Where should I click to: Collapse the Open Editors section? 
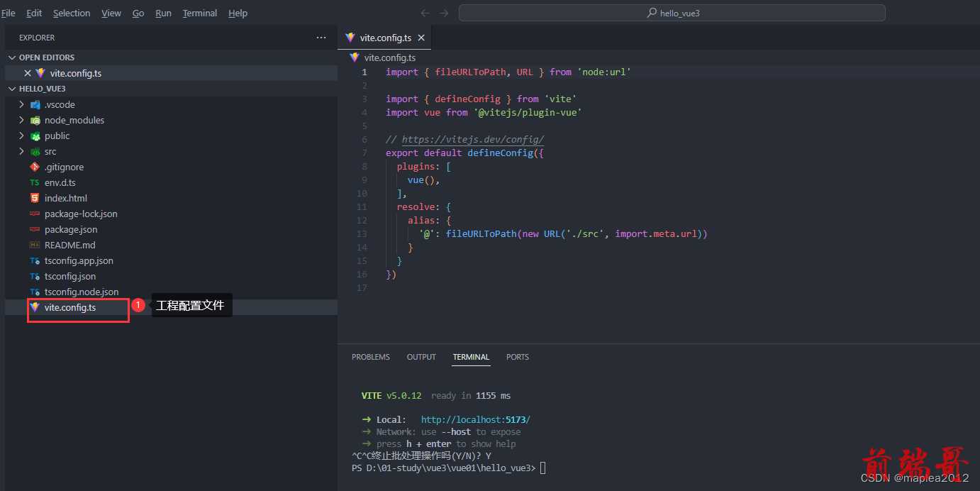click(x=12, y=57)
